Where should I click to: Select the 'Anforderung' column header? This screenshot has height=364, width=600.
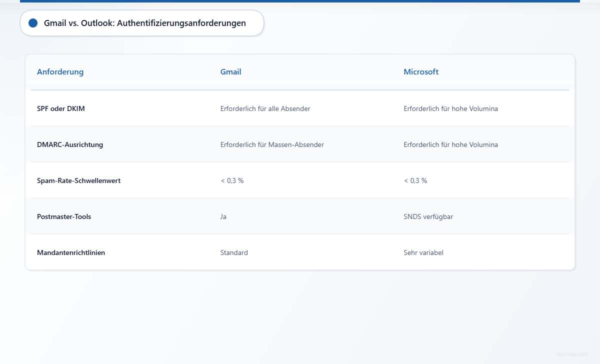coord(60,71)
